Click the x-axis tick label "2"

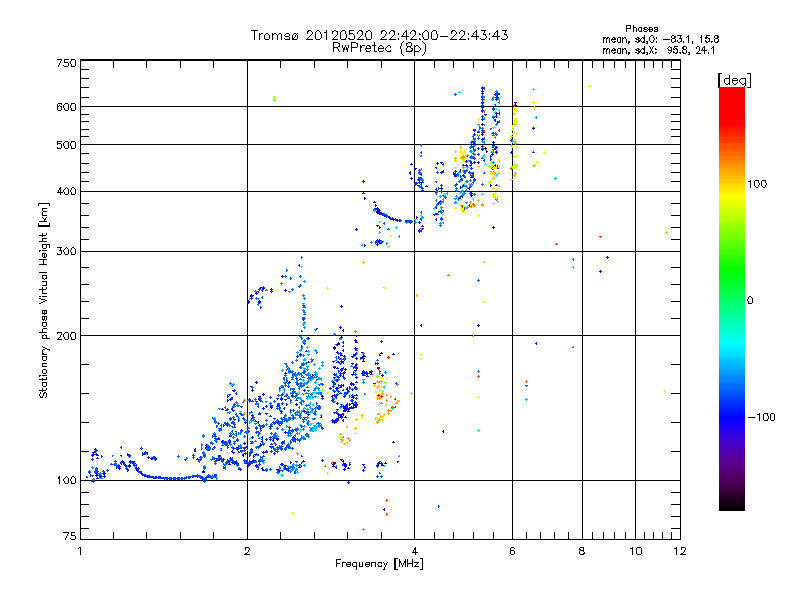(x=247, y=551)
